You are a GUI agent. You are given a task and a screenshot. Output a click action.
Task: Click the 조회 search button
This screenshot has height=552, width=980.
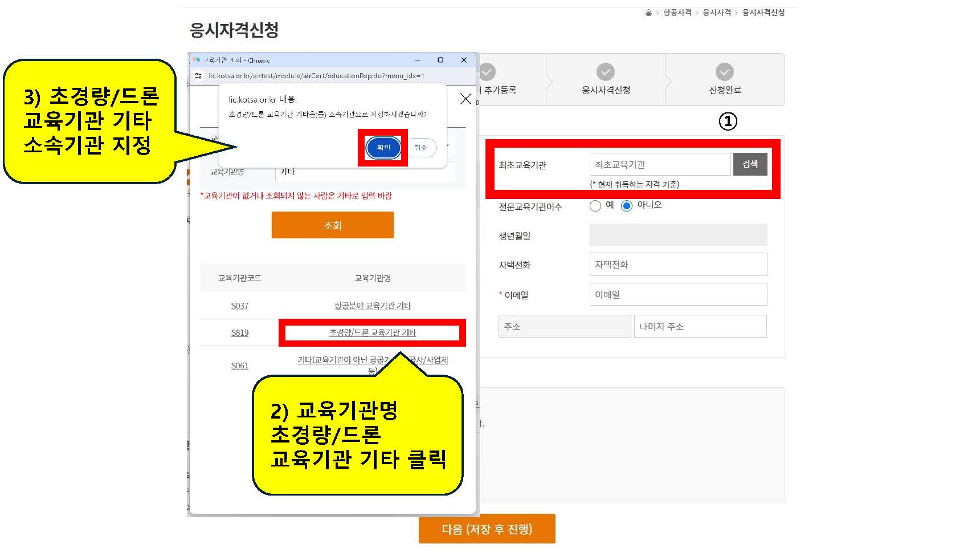pyautogui.click(x=332, y=225)
